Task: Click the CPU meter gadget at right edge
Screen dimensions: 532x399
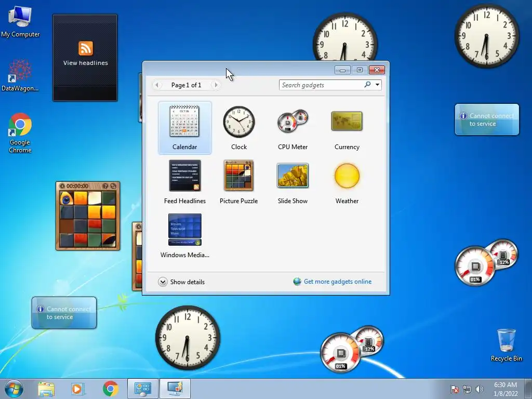Action: pos(486,262)
